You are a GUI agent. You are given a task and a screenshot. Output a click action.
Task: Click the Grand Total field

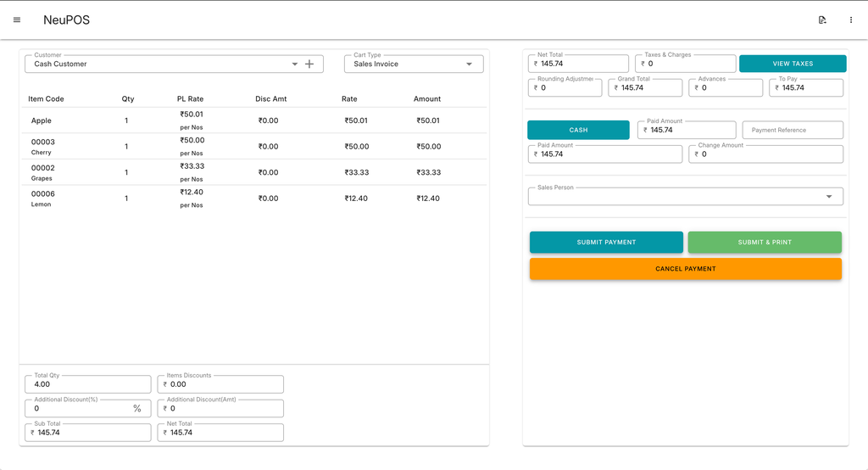[x=645, y=87]
